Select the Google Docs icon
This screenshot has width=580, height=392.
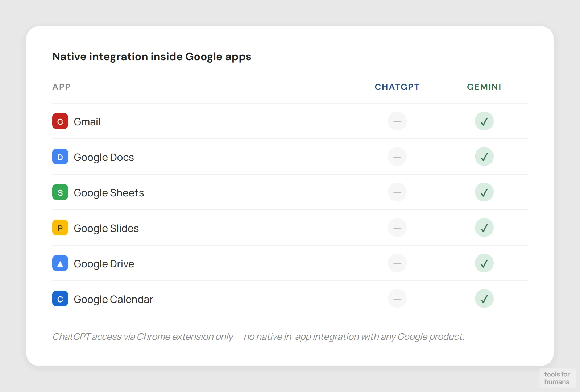(60, 157)
